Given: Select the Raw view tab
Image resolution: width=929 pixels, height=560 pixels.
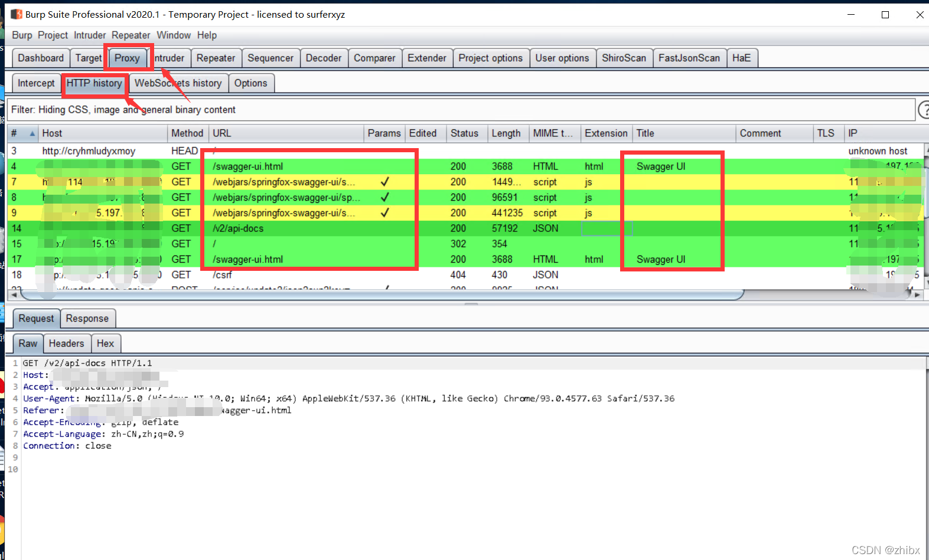Looking at the screenshot, I should 28,343.
